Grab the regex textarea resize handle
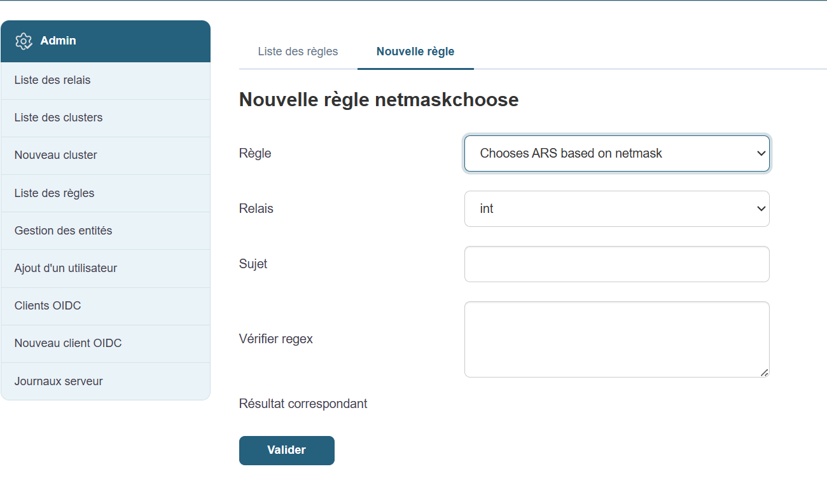Screen dimensions: 827x504 (765, 372)
